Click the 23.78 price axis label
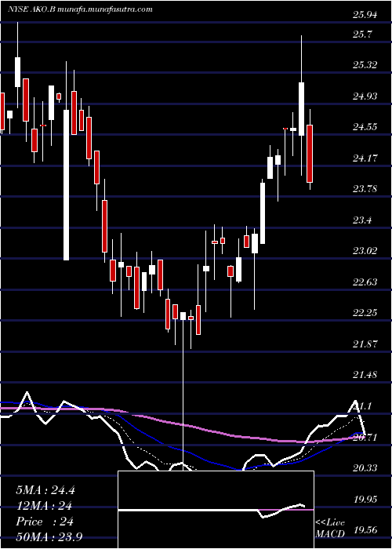The height and width of the screenshot is (549, 392). click(367, 189)
